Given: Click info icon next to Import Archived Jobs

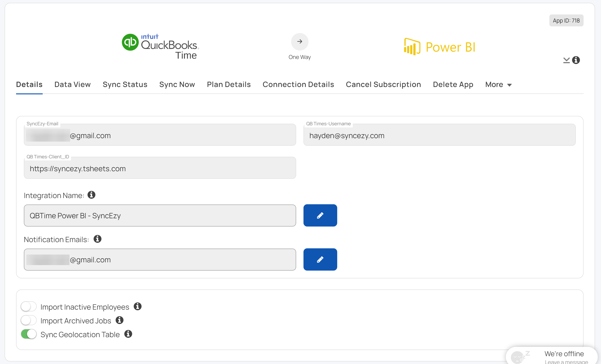Looking at the screenshot, I should [119, 320].
